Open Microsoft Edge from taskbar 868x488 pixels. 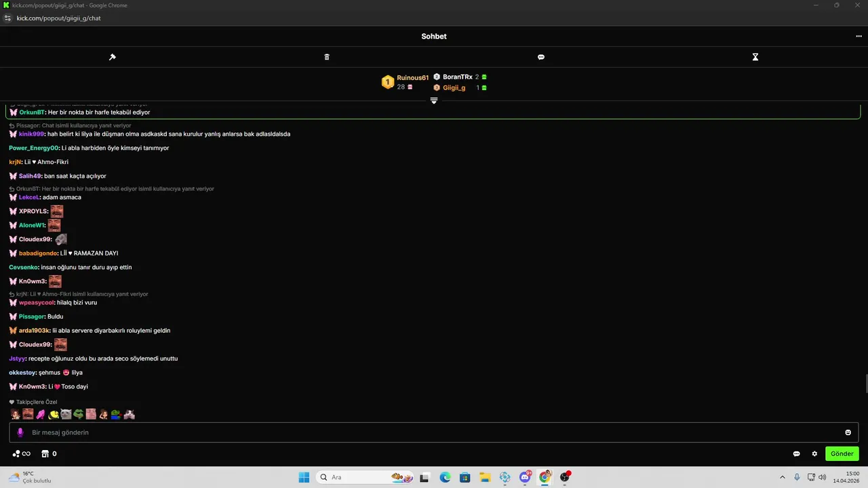coord(445,477)
